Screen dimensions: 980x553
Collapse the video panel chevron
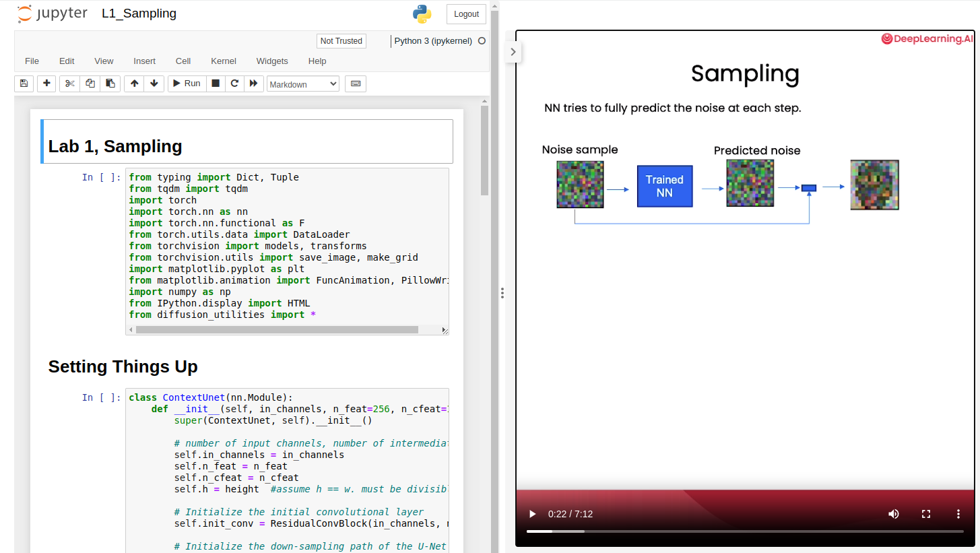point(513,51)
